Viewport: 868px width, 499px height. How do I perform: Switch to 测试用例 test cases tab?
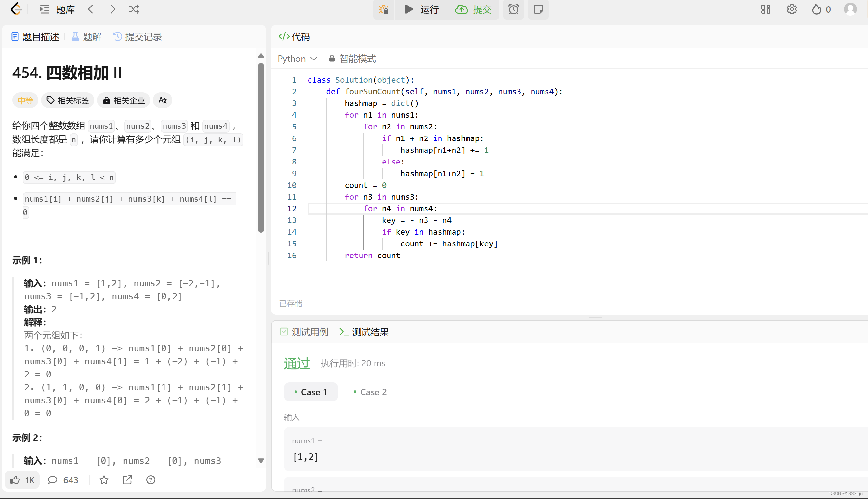304,332
